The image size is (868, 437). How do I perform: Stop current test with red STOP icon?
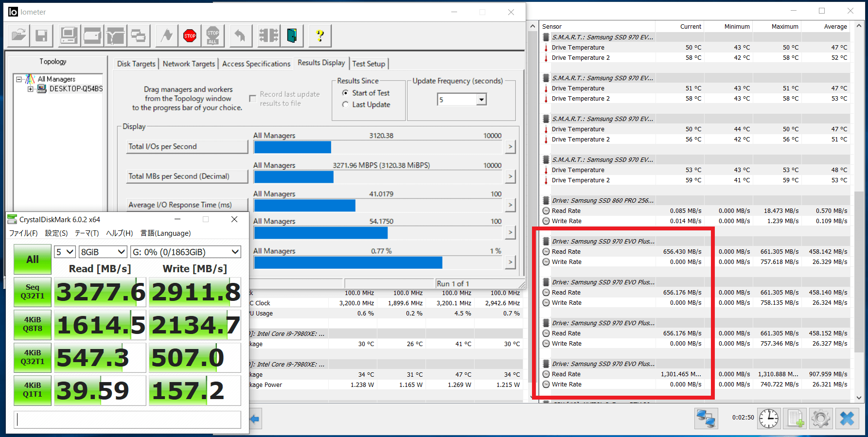190,35
